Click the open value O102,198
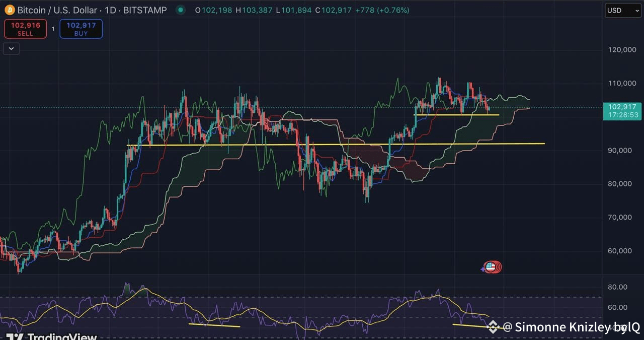Viewport: 644px width, 340px height. [214, 10]
